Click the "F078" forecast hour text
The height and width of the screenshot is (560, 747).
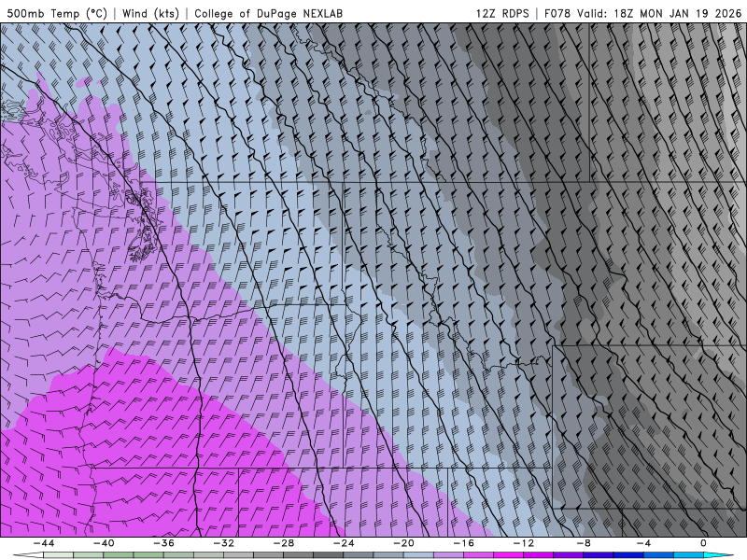pos(557,13)
